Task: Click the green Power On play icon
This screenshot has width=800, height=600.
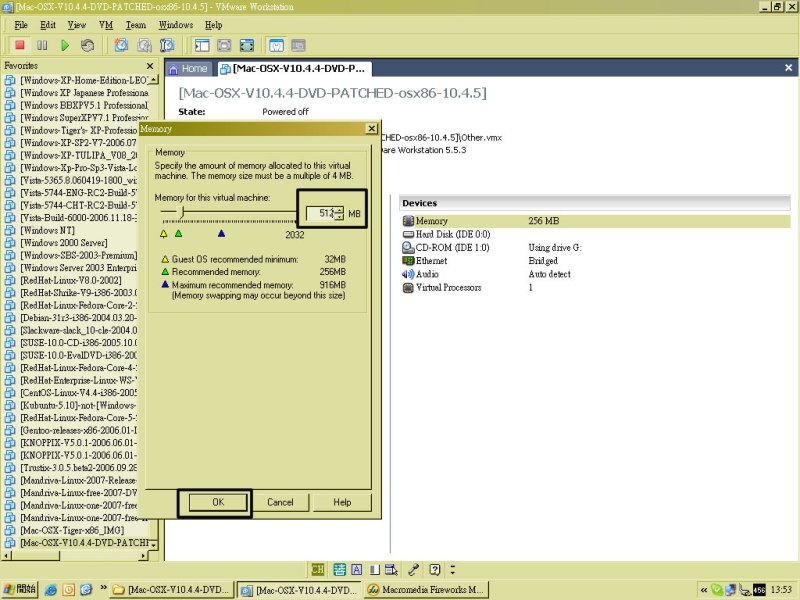Action: pos(65,45)
